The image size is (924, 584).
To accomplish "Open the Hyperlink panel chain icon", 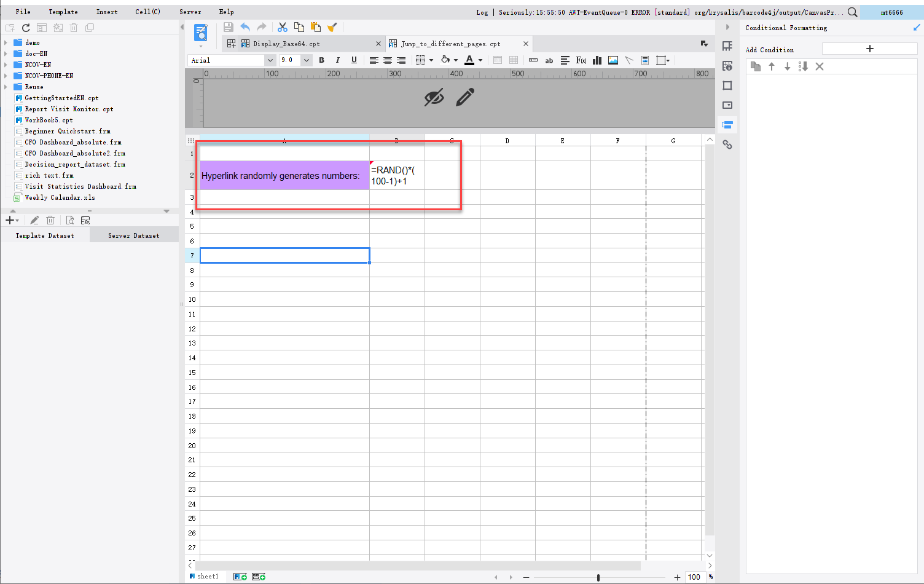I will (727, 144).
